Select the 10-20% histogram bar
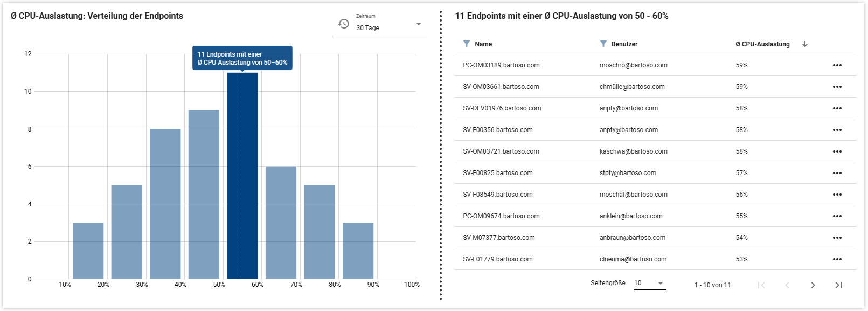 pos(88,251)
